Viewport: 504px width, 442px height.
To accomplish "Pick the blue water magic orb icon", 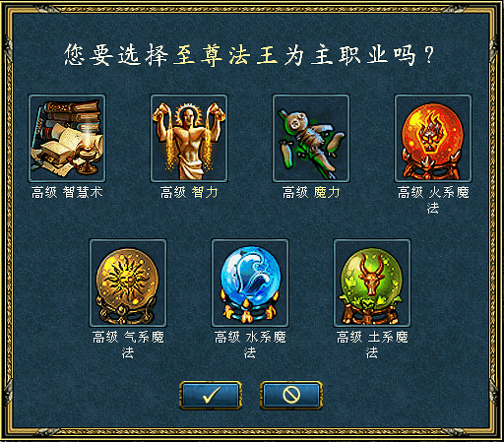I will tap(250, 283).
